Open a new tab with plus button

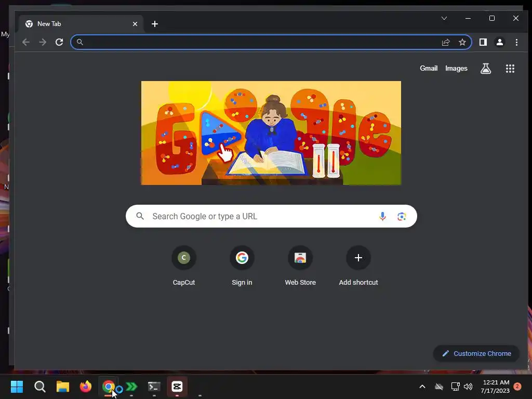click(155, 24)
